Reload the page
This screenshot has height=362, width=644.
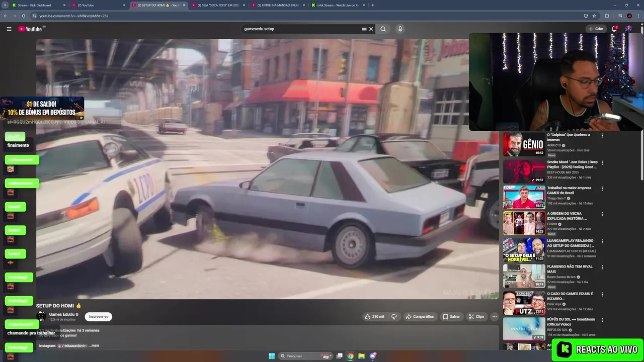click(25, 16)
